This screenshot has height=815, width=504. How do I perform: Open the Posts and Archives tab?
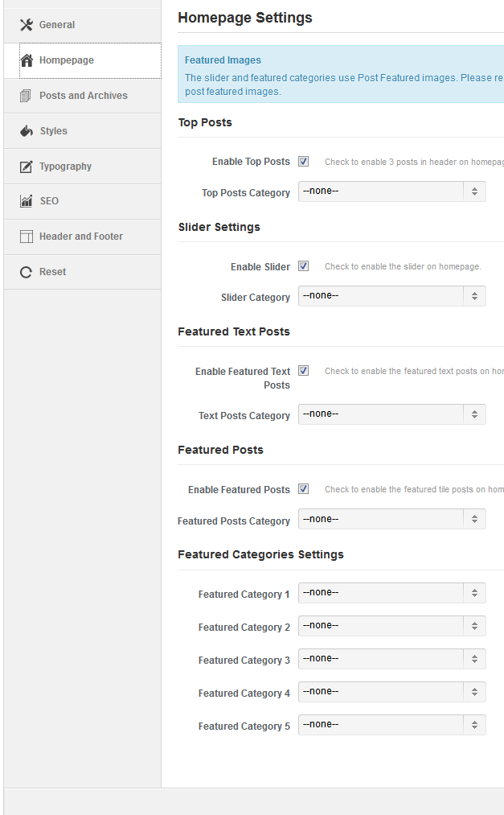pos(84,96)
